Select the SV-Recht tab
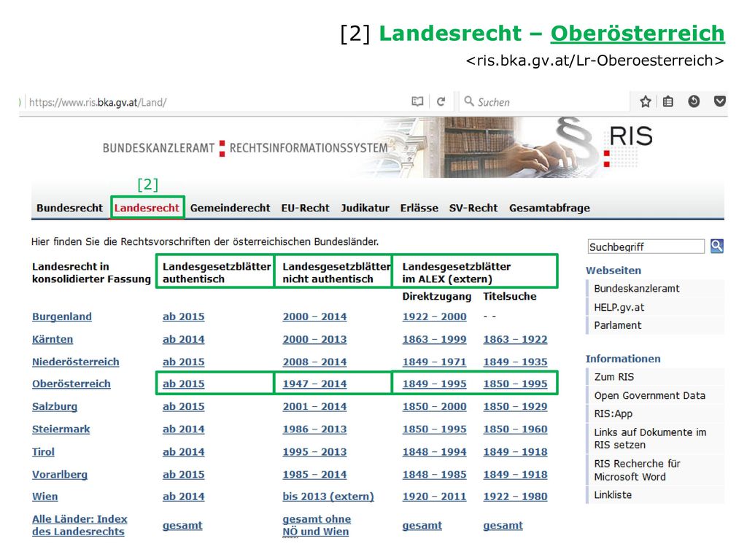The height and width of the screenshot is (560, 747). click(x=473, y=208)
